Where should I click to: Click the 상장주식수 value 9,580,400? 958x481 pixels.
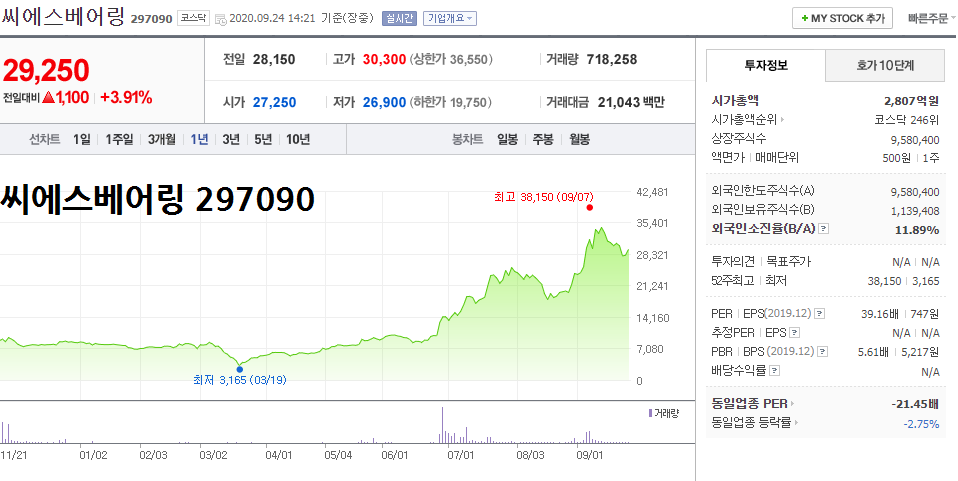click(x=915, y=139)
